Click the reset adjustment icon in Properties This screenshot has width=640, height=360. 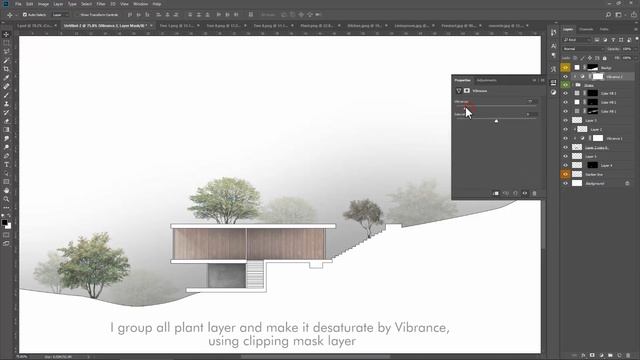click(x=516, y=193)
